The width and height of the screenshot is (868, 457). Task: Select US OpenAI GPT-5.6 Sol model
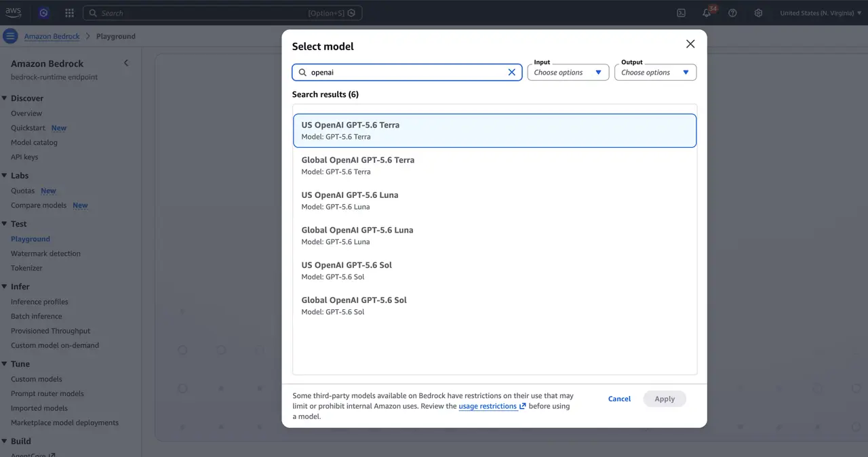[494, 271]
